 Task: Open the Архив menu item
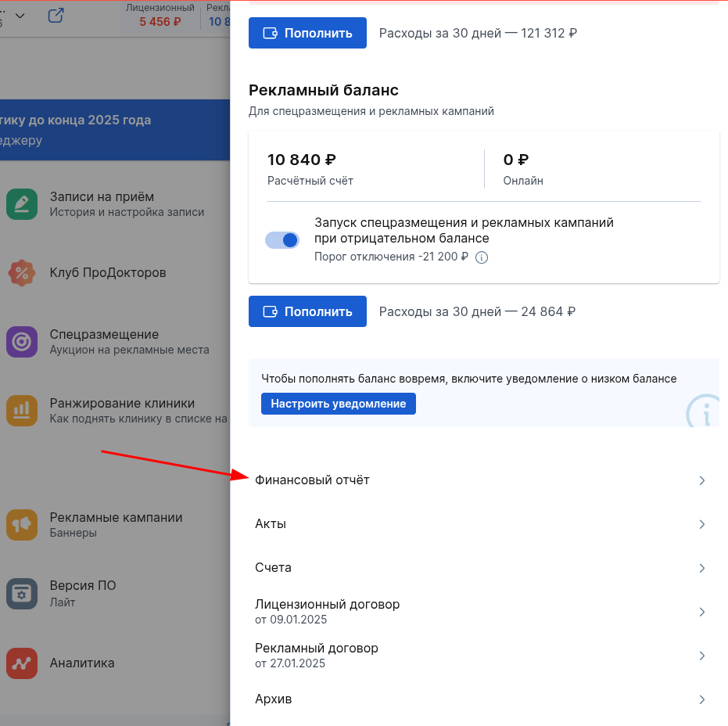pos(274,699)
